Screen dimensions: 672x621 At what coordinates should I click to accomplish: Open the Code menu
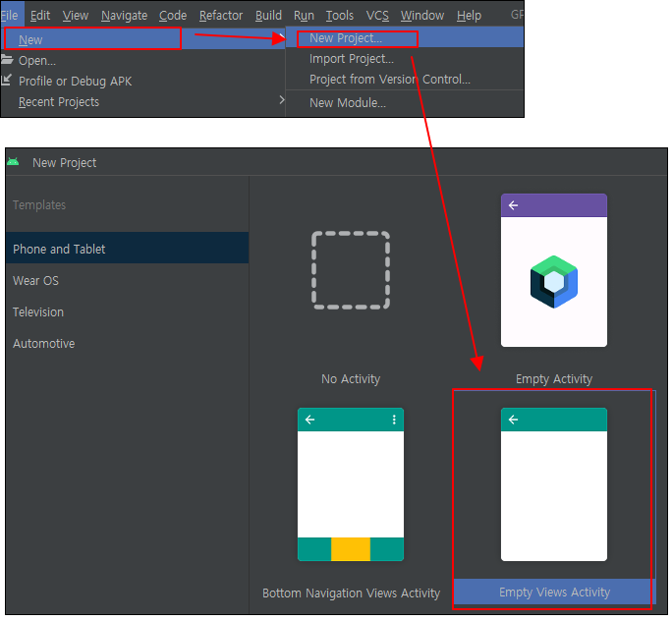(173, 16)
